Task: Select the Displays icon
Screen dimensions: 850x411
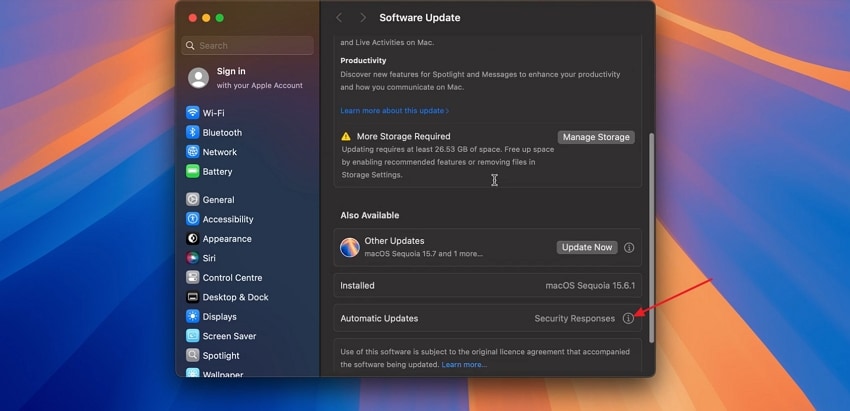Action: point(192,317)
